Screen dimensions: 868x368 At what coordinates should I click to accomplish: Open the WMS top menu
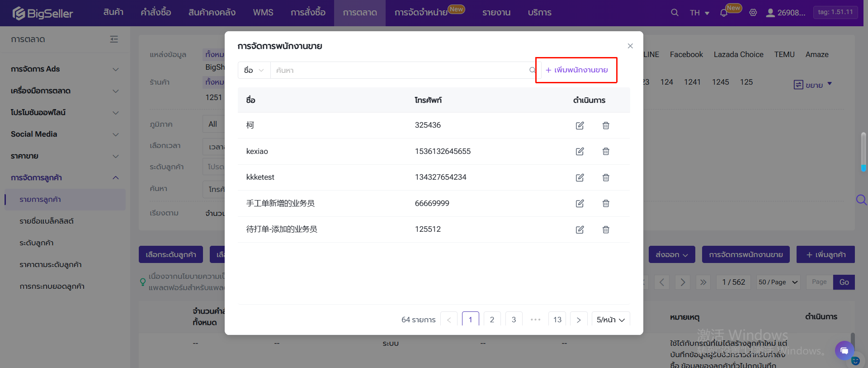(263, 13)
